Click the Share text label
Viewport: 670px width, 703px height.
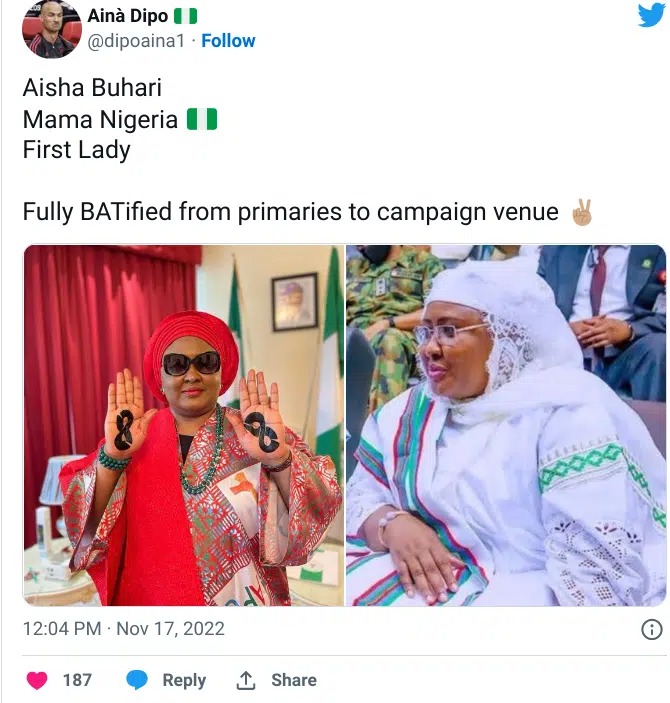coord(293,680)
